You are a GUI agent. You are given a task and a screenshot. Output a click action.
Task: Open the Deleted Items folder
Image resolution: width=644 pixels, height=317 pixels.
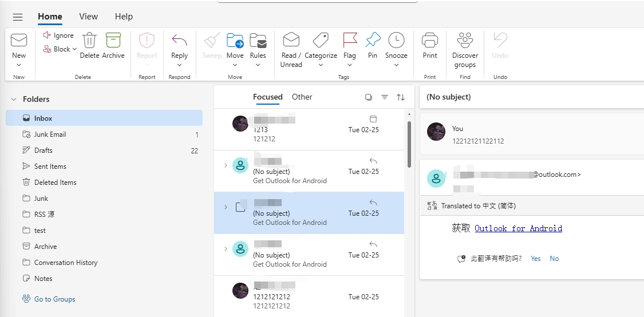point(104,183)
